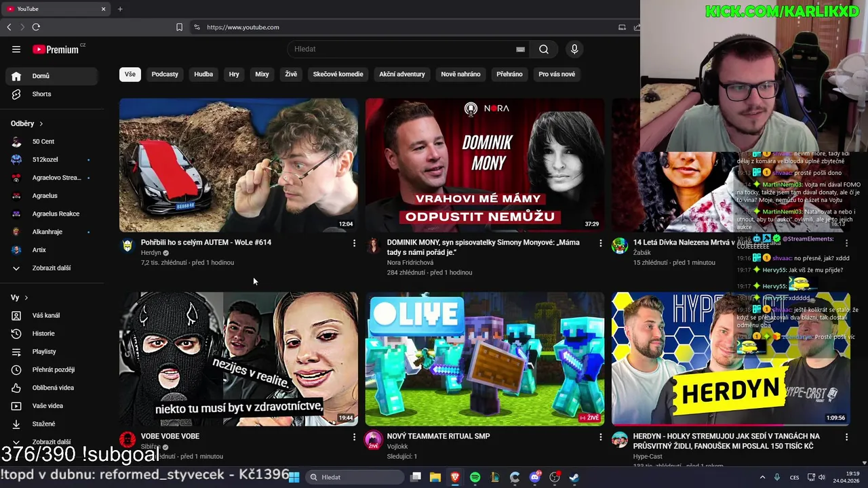
Task: Select the Mixy filter chip
Action: (262, 74)
